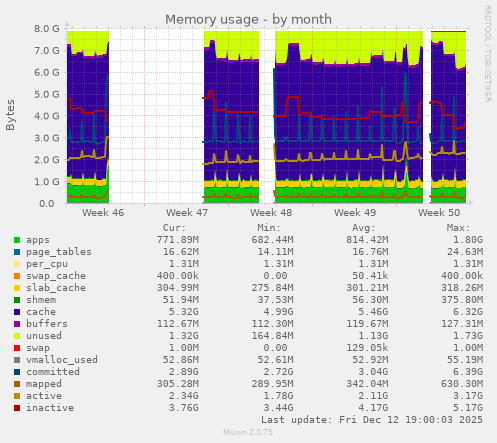Click the '5.0 G' y-axis tick label
This screenshot has height=443, width=497.
[47, 94]
